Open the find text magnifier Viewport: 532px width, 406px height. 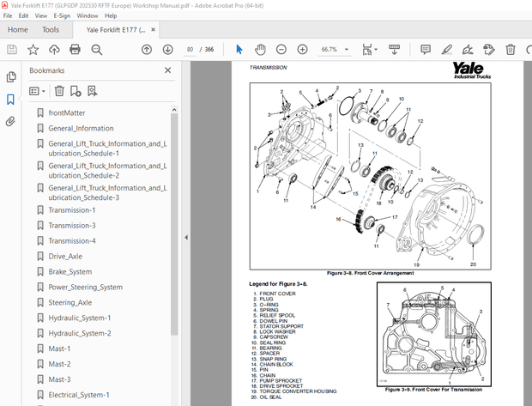pos(97,50)
